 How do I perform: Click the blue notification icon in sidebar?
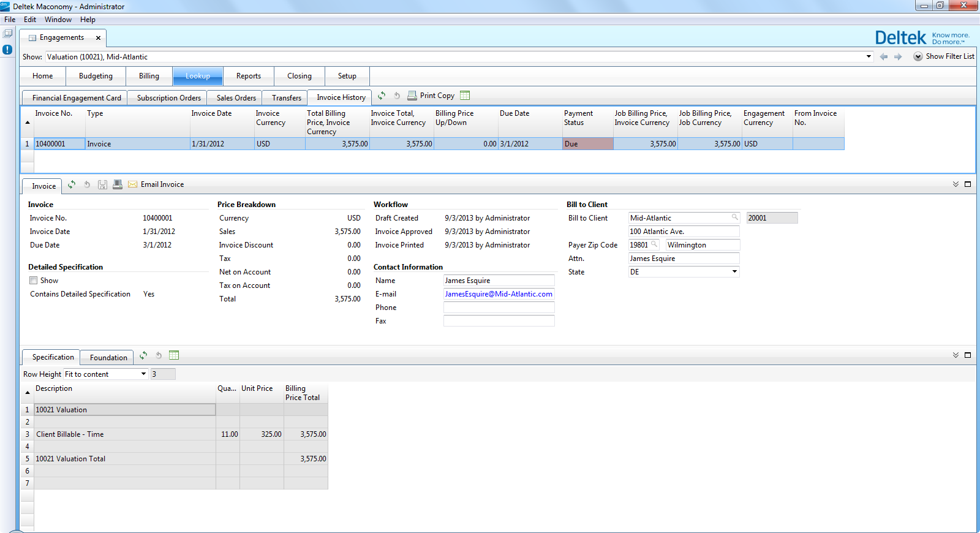click(x=7, y=50)
